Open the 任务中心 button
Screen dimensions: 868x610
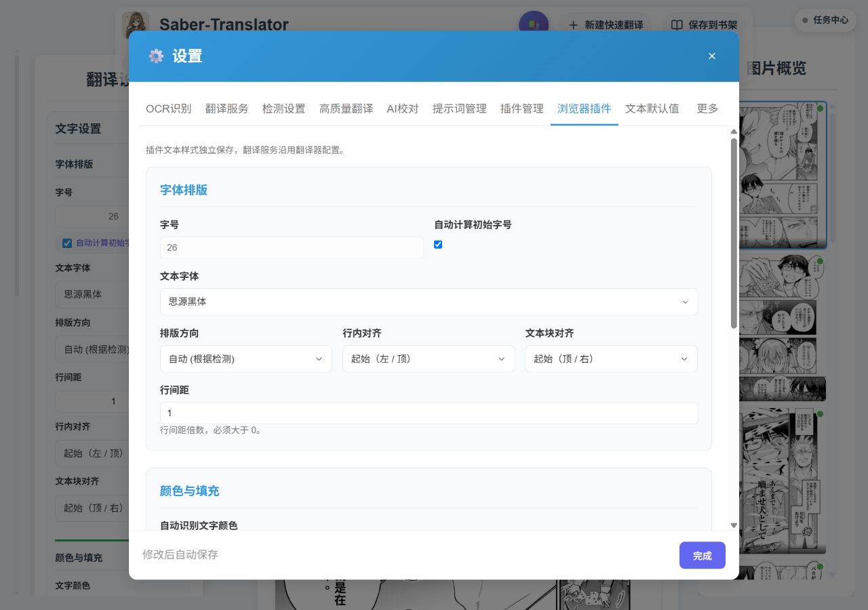pyautogui.click(x=825, y=20)
